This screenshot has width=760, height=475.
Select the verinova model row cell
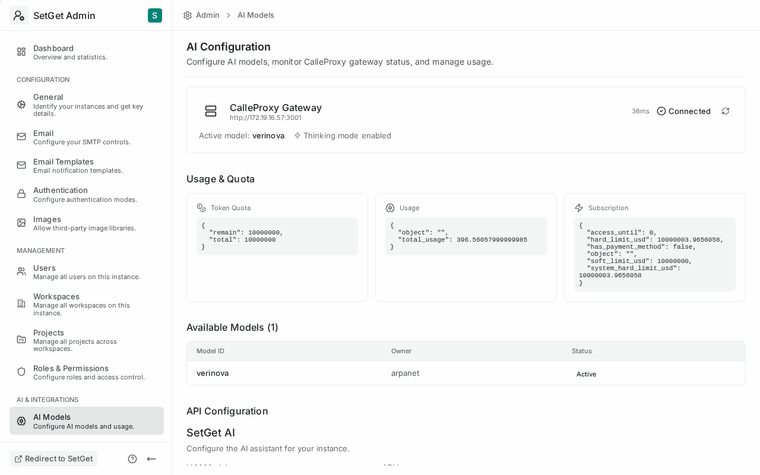[x=212, y=373]
